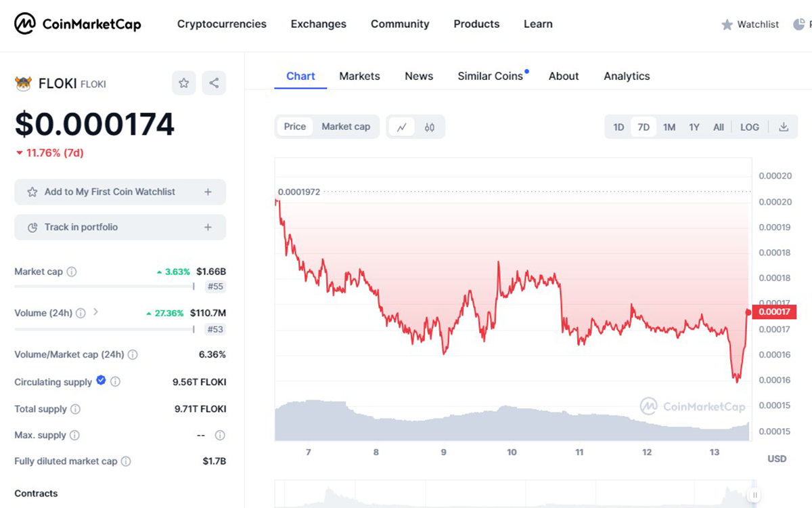Switch to line chart view icon

402,127
